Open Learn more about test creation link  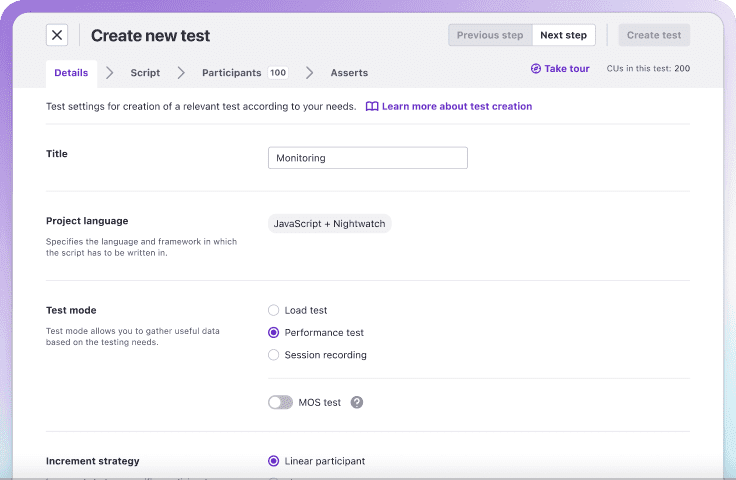click(457, 106)
